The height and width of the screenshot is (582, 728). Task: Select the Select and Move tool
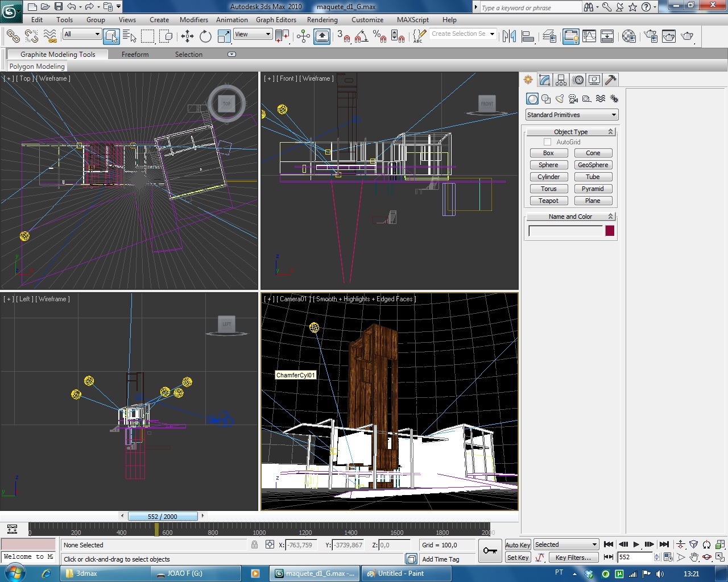coord(187,36)
